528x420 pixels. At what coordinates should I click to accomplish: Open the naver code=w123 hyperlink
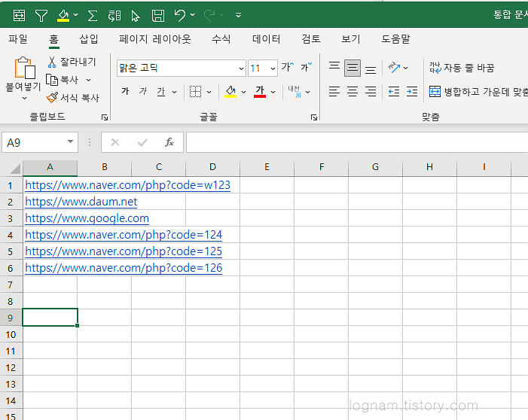(x=127, y=185)
